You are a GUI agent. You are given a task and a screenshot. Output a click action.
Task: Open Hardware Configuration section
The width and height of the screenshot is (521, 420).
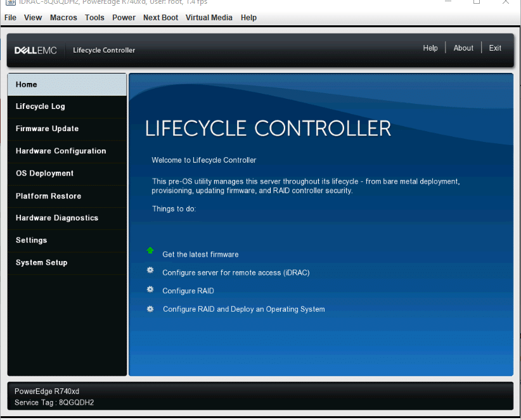point(67,151)
